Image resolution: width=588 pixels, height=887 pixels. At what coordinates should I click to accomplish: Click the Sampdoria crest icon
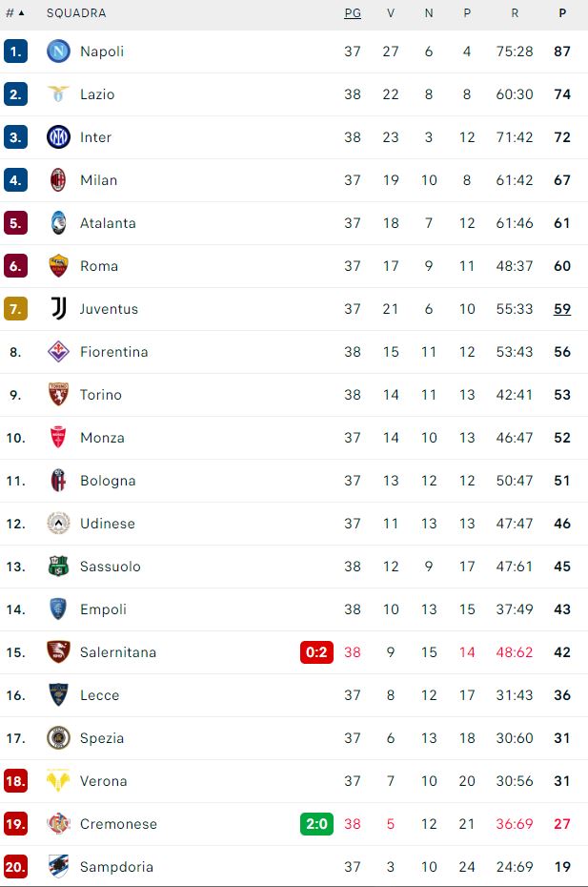click(x=59, y=867)
